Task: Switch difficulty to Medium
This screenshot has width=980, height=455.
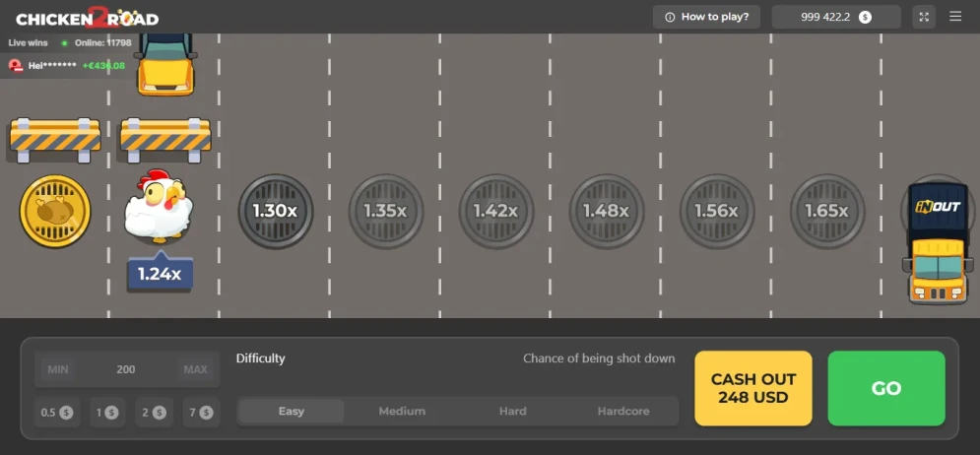Action: point(402,412)
